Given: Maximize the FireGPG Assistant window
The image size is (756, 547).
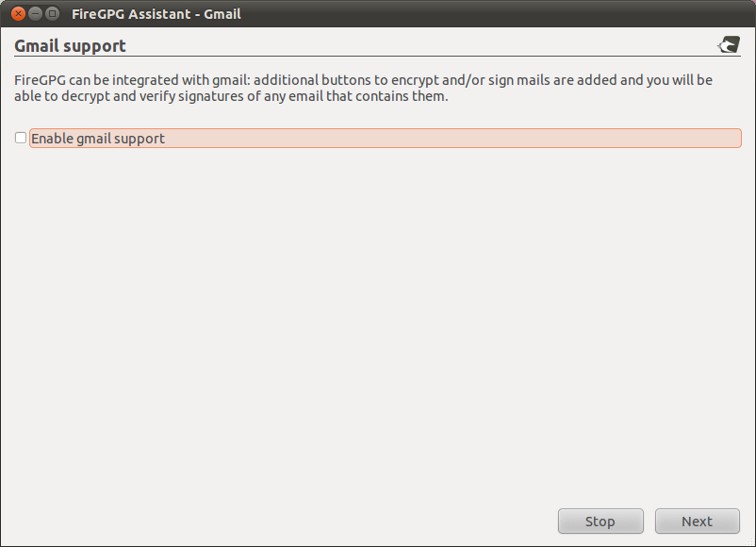Looking at the screenshot, I should [52, 14].
